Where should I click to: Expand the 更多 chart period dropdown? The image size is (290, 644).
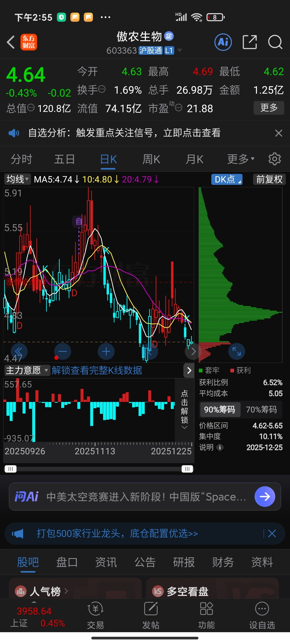[241, 159]
